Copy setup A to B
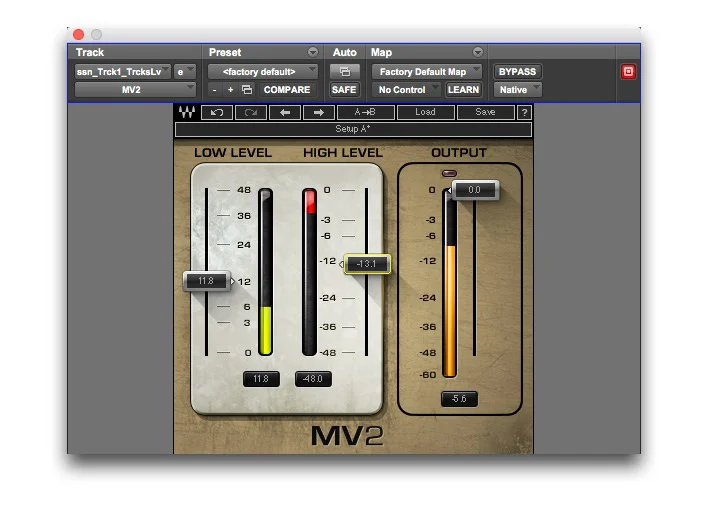Screen dimensions: 706x506 tap(366, 112)
